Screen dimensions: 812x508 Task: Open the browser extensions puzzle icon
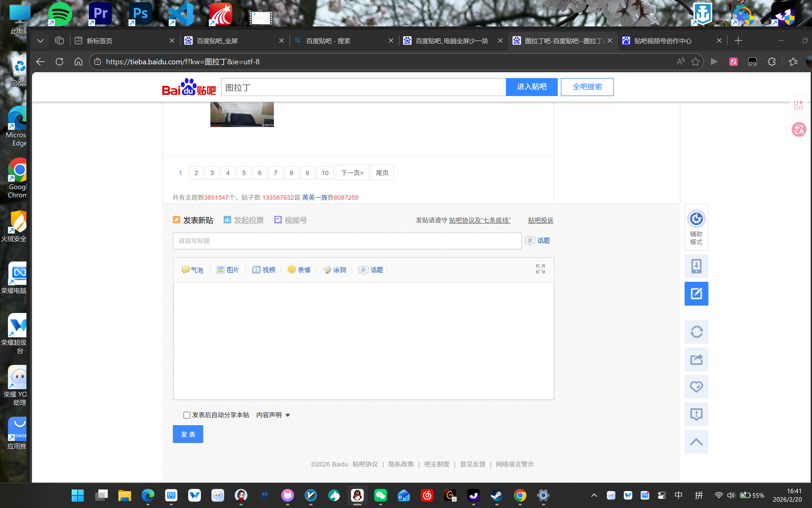coord(771,62)
